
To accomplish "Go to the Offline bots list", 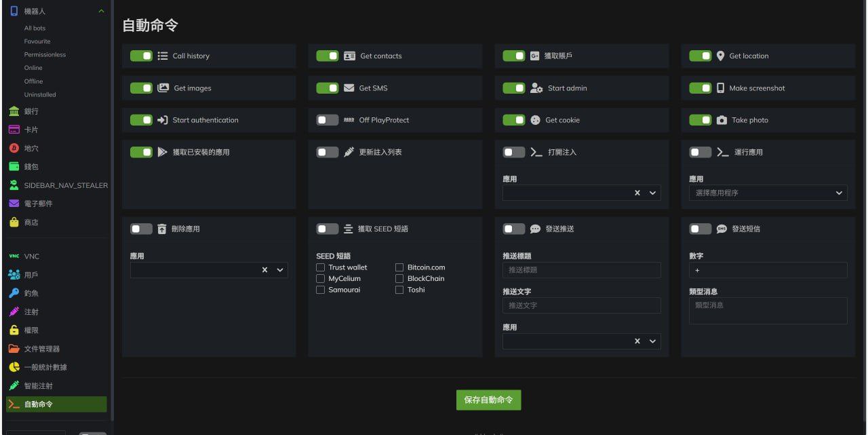I will [33, 81].
